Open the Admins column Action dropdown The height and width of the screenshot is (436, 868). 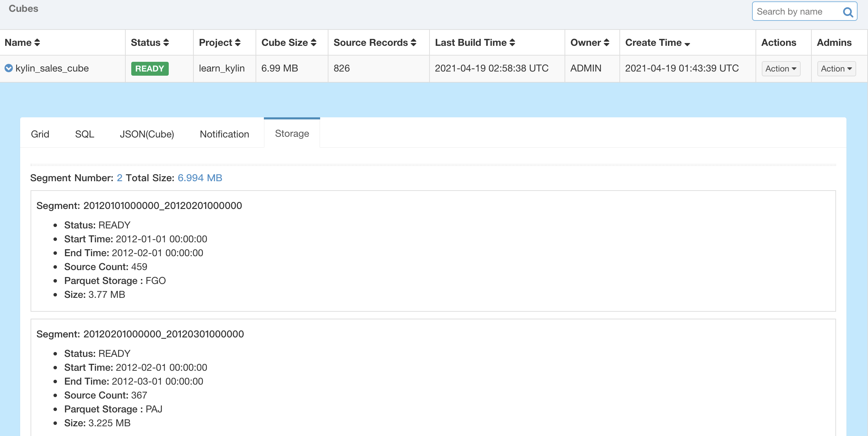(836, 69)
